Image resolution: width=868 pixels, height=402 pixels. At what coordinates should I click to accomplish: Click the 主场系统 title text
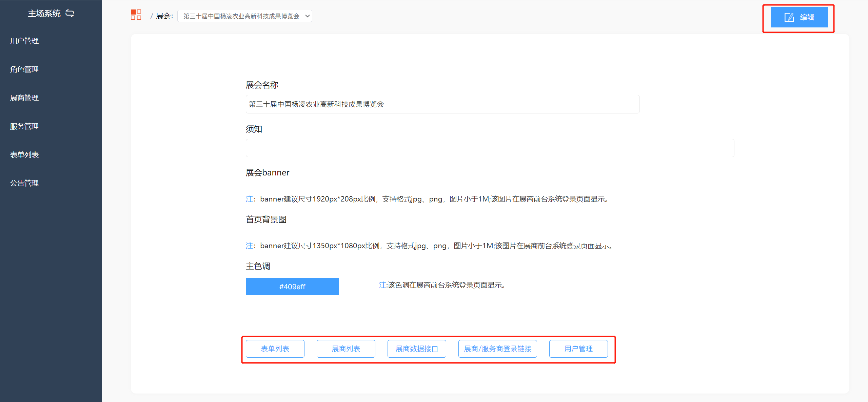tap(44, 14)
